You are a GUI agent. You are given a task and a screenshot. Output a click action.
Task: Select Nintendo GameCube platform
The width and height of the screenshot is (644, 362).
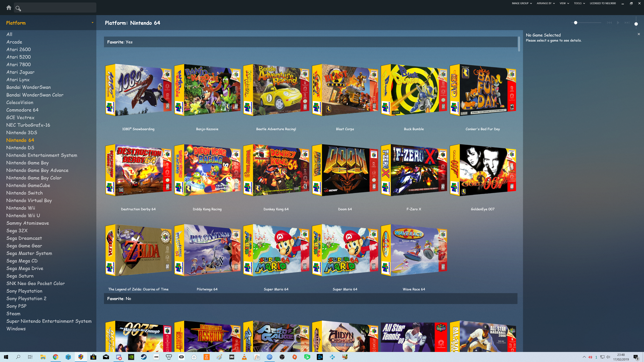pyautogui.click(x=28, y=185)
